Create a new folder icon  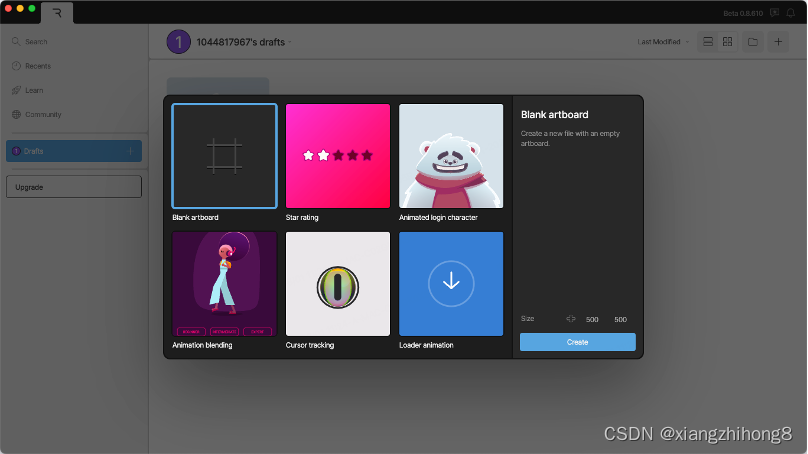coord(753,42)
